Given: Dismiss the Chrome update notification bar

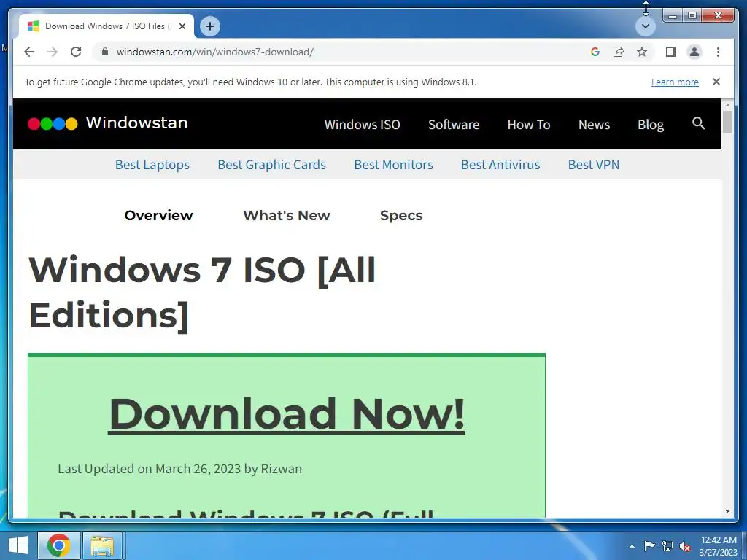Looking at the screenshot, I should tap(716, 82).
